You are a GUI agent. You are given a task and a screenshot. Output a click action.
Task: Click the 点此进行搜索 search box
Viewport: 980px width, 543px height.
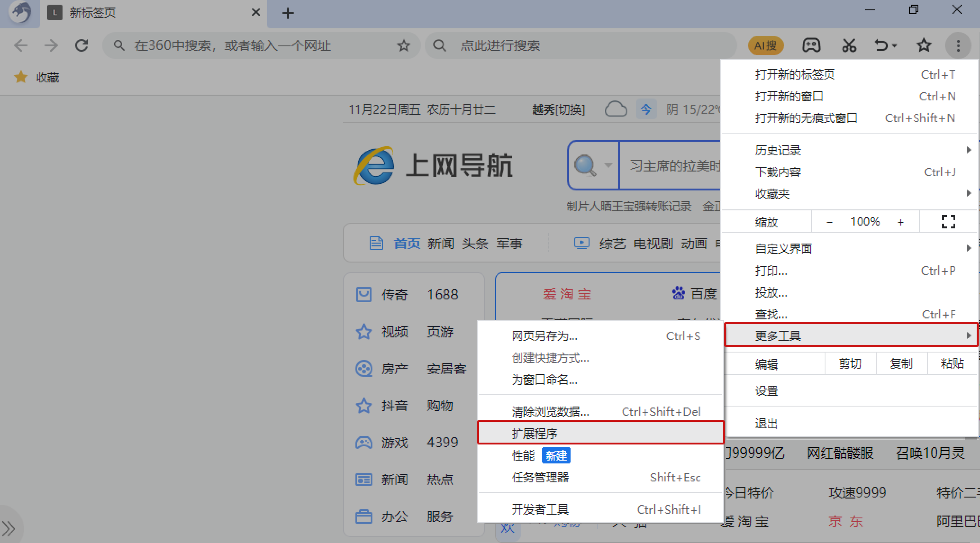click(x=581, y=46)
